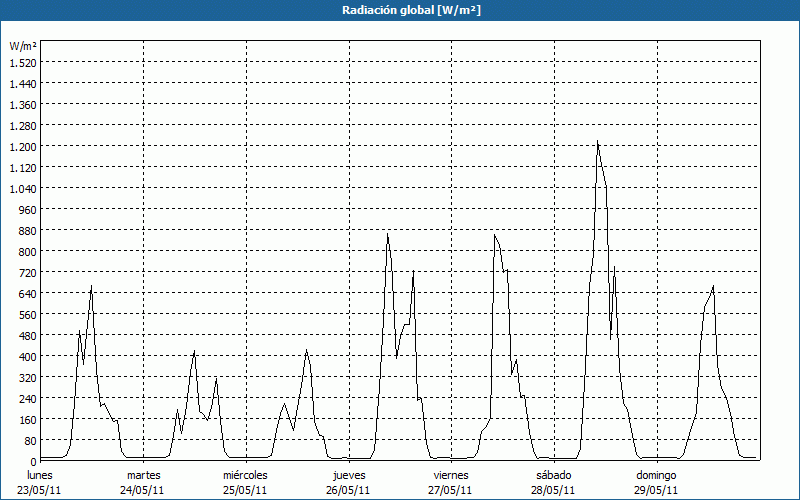Click the 'Radiación global [W/m²]' title

(x=411, y=10)
